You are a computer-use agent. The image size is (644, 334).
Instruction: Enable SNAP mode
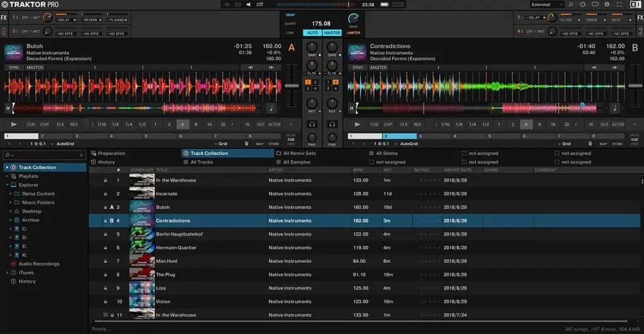291,15
